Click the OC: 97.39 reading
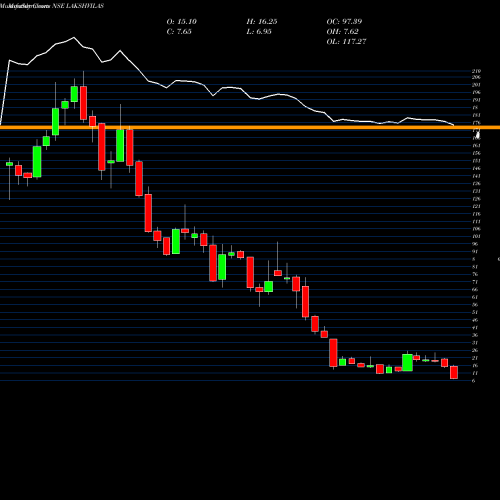Screen dimensions: 500x500 (x=344, y=22)
